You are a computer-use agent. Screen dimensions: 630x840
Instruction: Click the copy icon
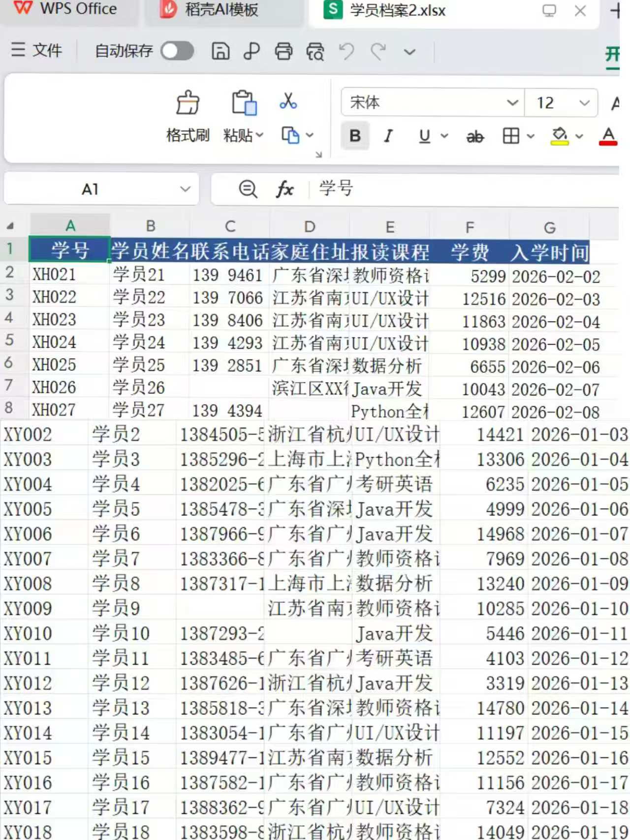290,135
